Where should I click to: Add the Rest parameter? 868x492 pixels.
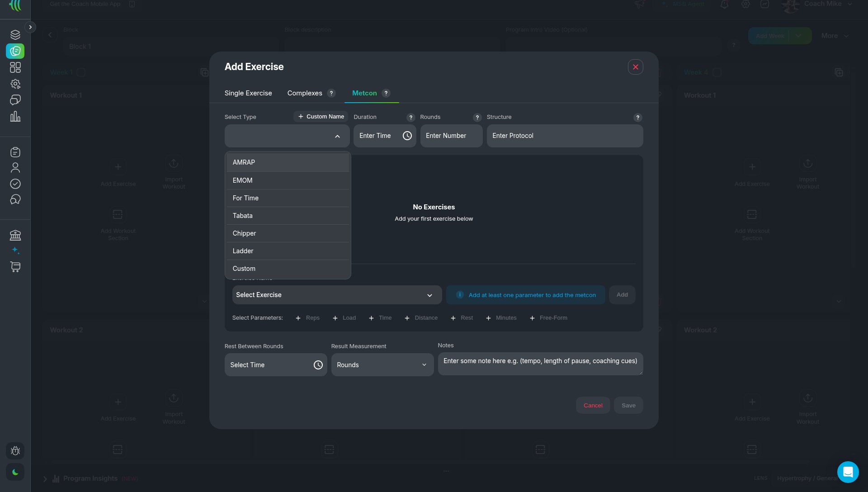click(x=462, y=318)
